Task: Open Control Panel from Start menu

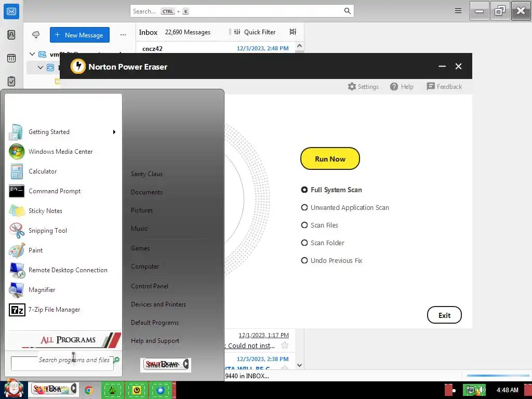Action: coord(150,286)
